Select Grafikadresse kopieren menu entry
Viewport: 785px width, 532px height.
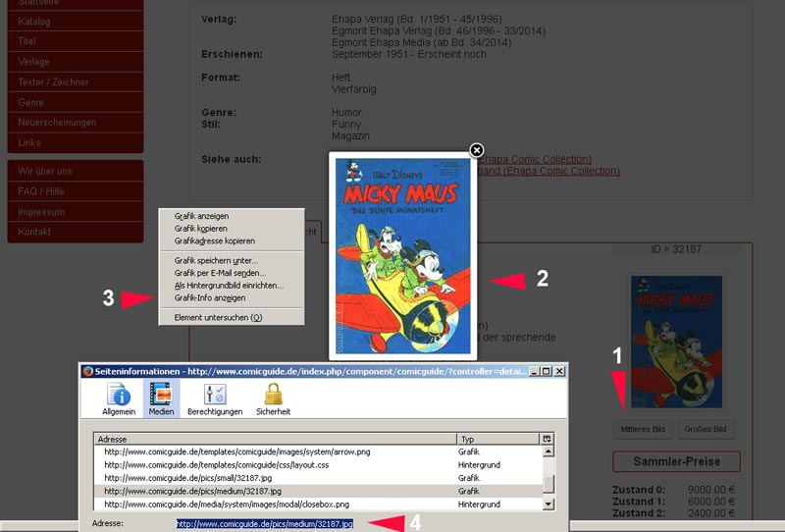click(x=214, y=240)
